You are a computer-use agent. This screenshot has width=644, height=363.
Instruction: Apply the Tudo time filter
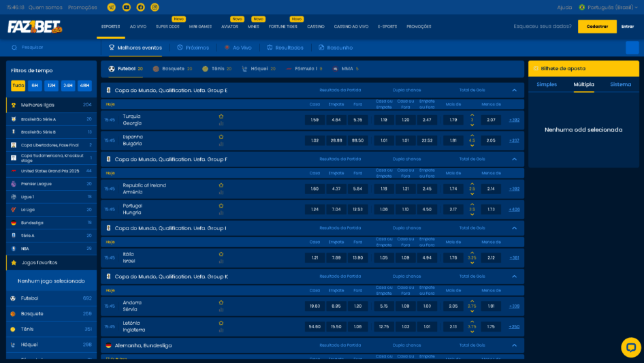coord(18,86)
